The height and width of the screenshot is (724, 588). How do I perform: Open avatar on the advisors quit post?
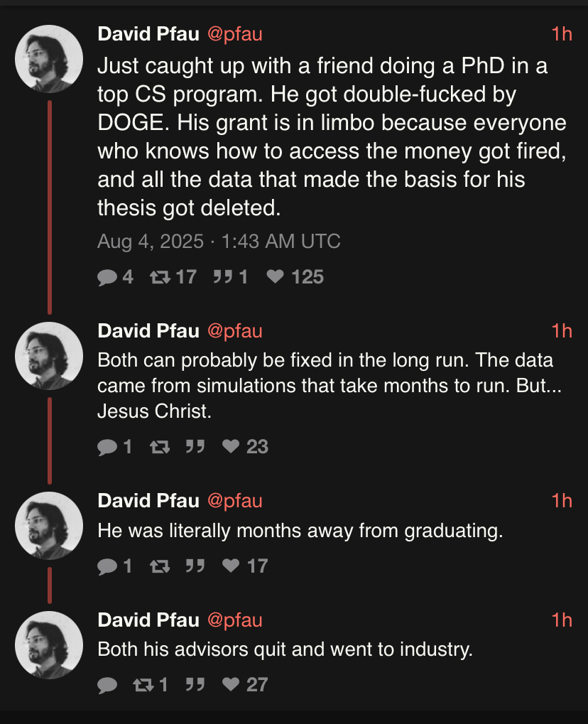point(49,644)
